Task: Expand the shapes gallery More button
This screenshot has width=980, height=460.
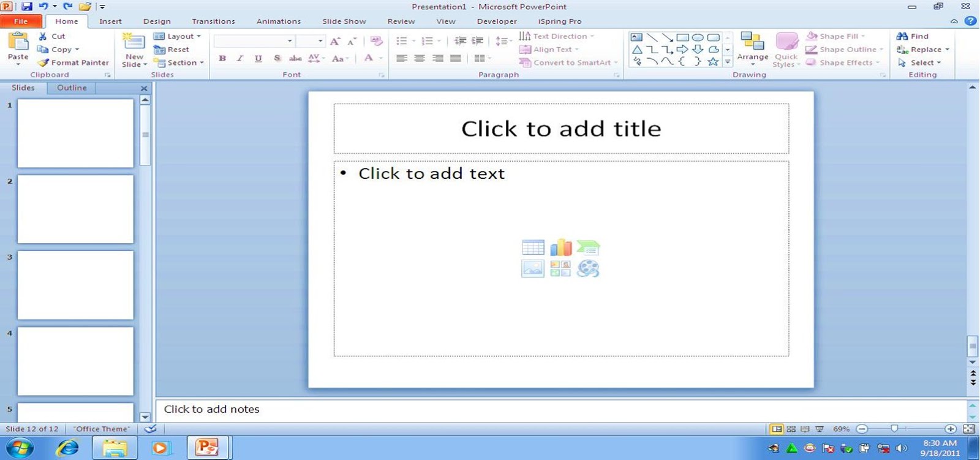Action: pyautogui.click(x=728, y=62)
